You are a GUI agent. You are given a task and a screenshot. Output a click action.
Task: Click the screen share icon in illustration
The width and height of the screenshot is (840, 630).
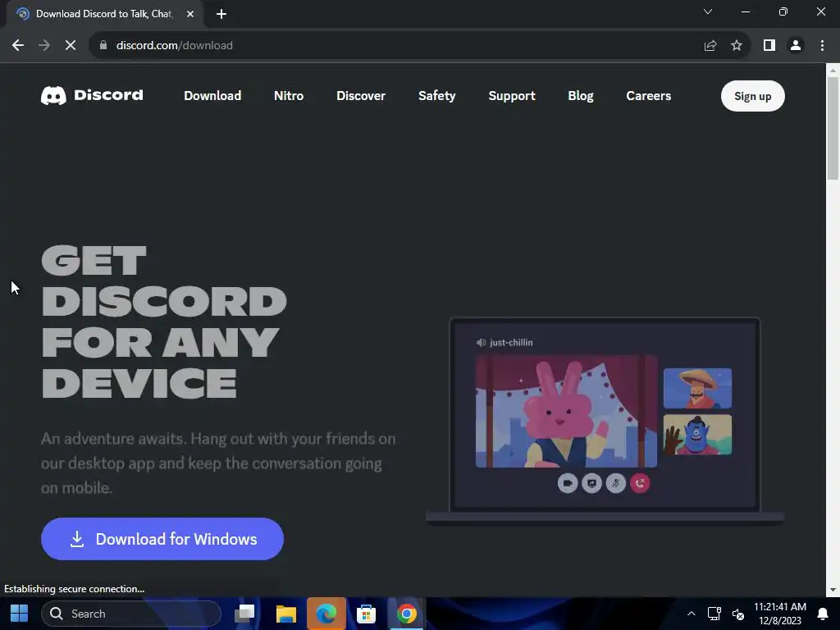pos(591,483)
